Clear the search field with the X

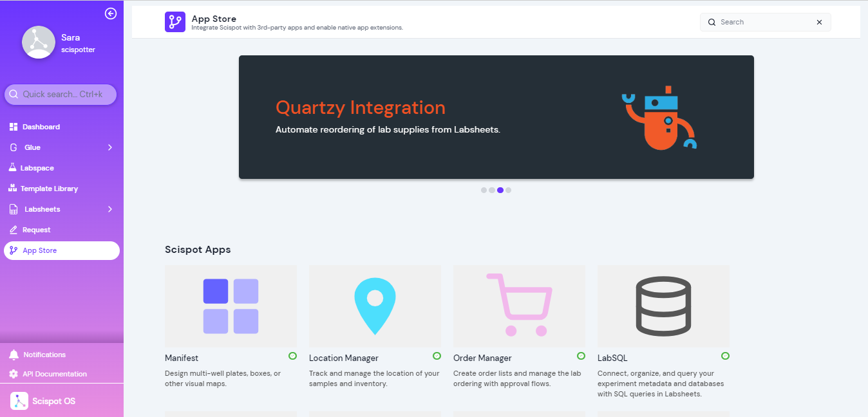819,22
